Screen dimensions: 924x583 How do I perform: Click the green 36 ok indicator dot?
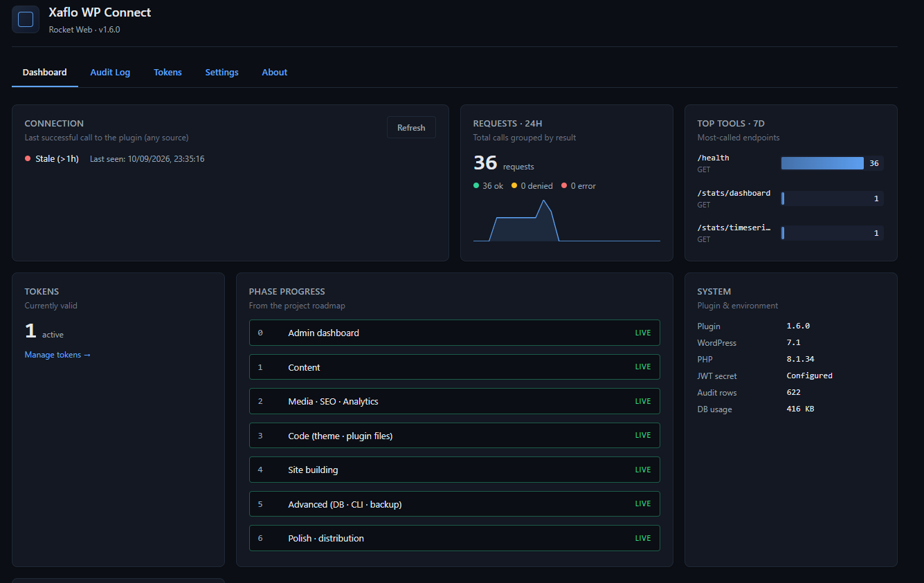point(476,185)
